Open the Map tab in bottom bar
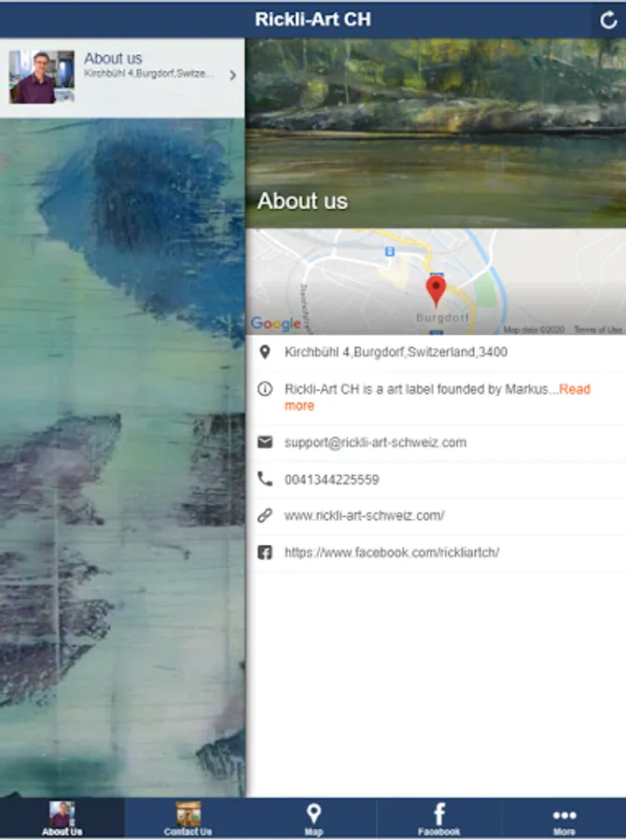 point(313,819)
